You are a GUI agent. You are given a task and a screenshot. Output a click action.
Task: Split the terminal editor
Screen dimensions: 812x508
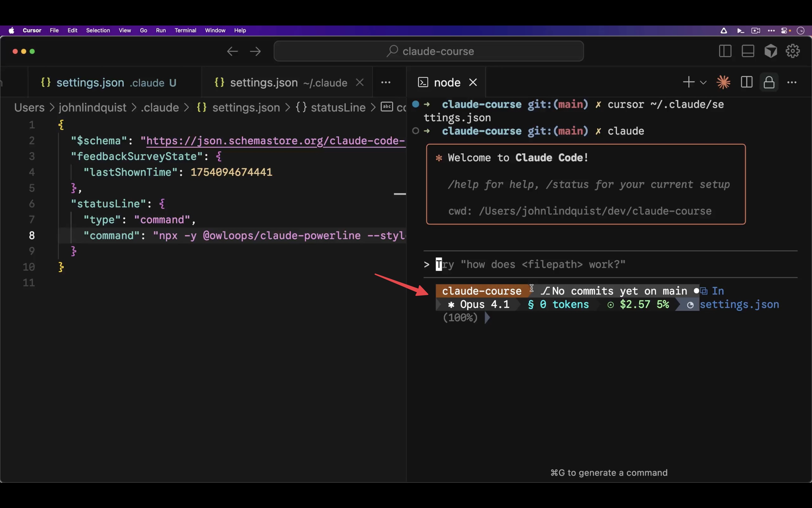point(746,82)
